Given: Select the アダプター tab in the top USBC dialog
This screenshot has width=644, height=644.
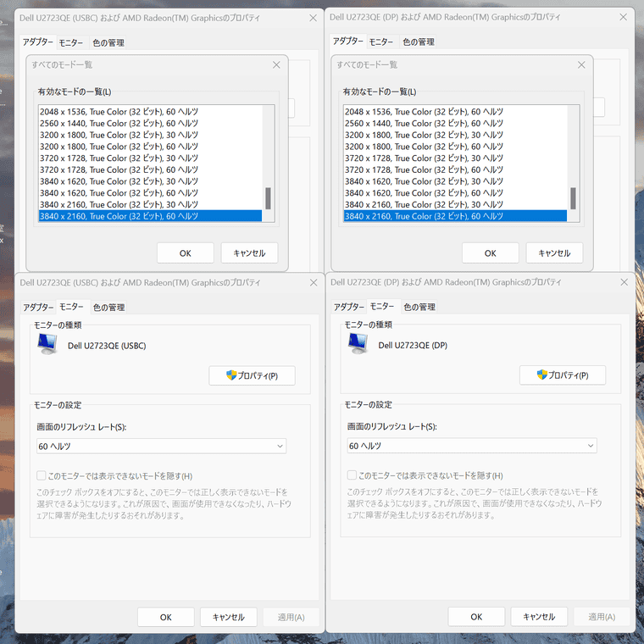Looking at the screenshot, I should point(38,42).
